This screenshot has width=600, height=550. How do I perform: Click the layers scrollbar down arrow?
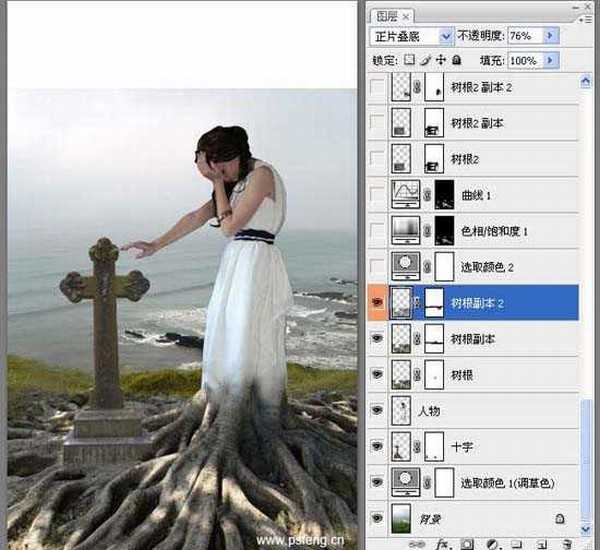586,529
